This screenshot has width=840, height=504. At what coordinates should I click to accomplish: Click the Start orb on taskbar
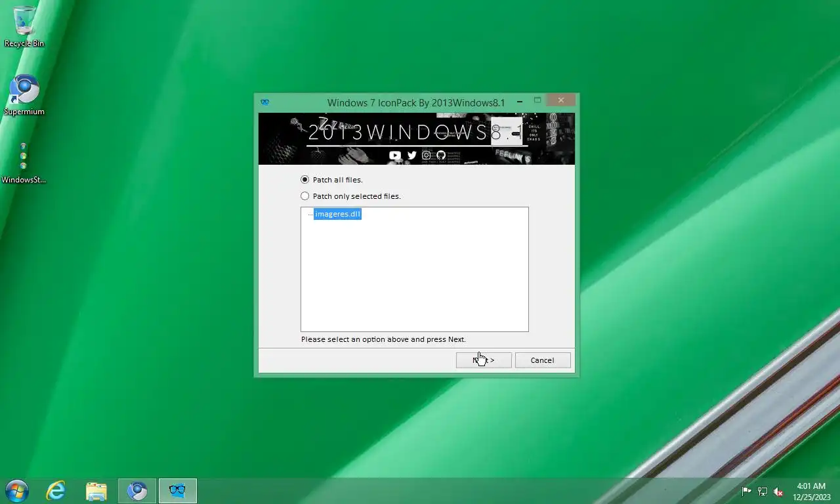tap(17, 491)
